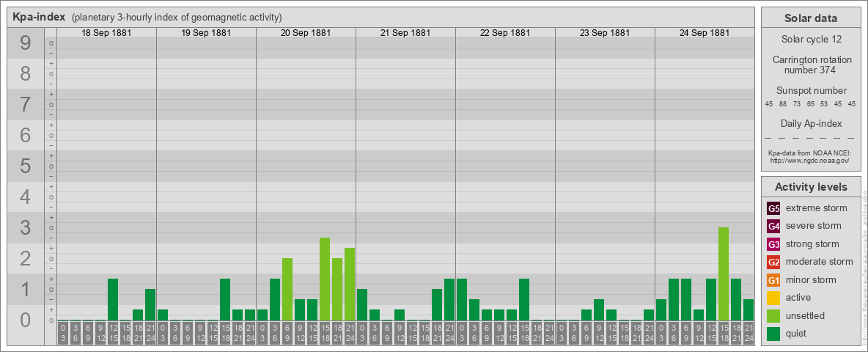Image resolution: width=868 pixels, height=352 pixels.
Task: Click the '19 Sep 1881' date header
Action: [206, 33]
